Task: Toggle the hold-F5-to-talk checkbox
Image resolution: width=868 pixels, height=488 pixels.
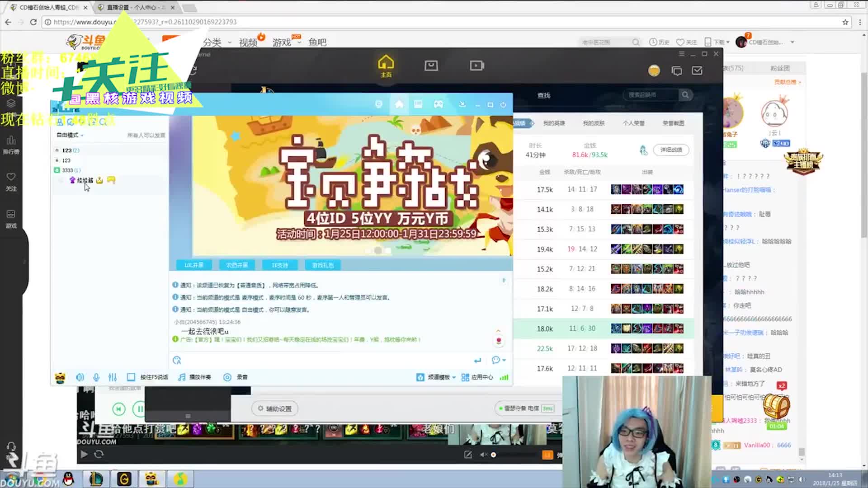Action: (131, 377)
